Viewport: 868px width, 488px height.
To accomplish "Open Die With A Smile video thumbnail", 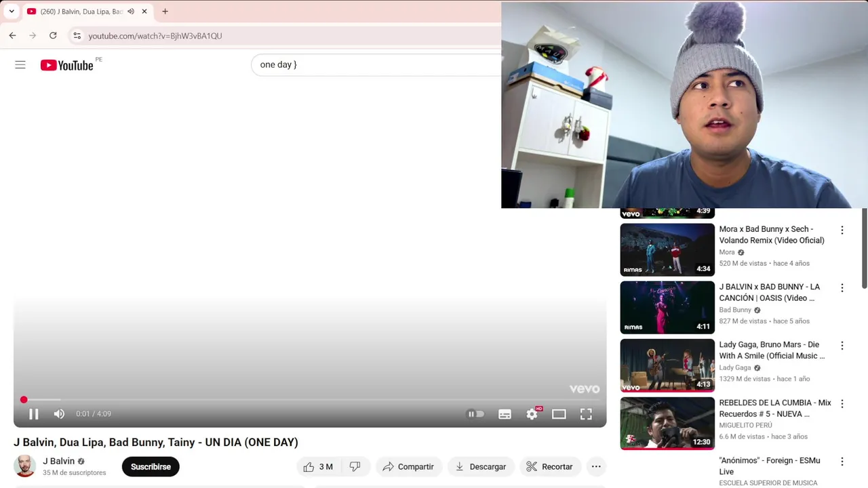I will click(667, 365).
